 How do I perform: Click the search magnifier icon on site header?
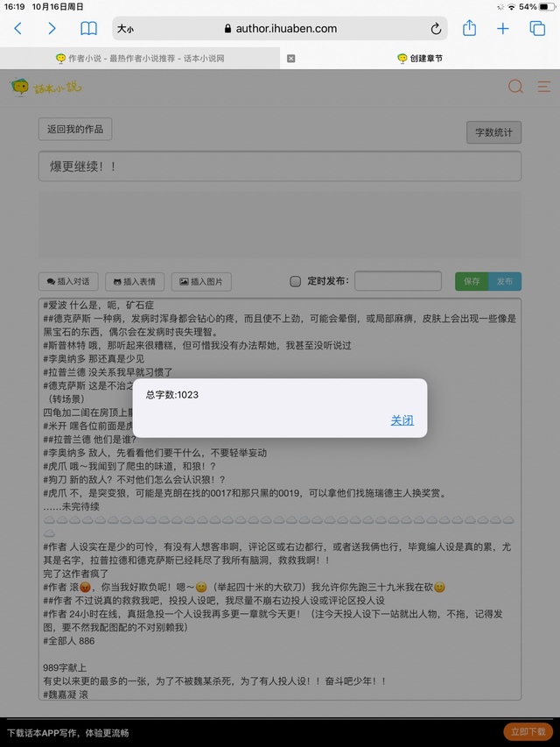[x=516, y=87]
